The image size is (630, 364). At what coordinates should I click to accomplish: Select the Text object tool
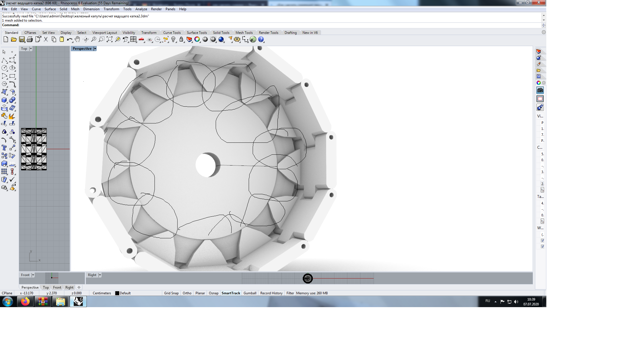point(4,148)
